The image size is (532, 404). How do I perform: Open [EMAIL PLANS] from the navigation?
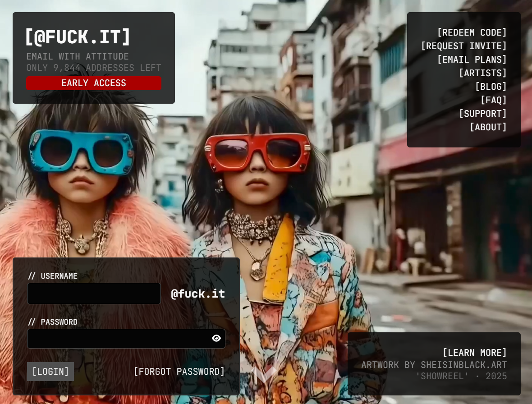coord(472,60)
